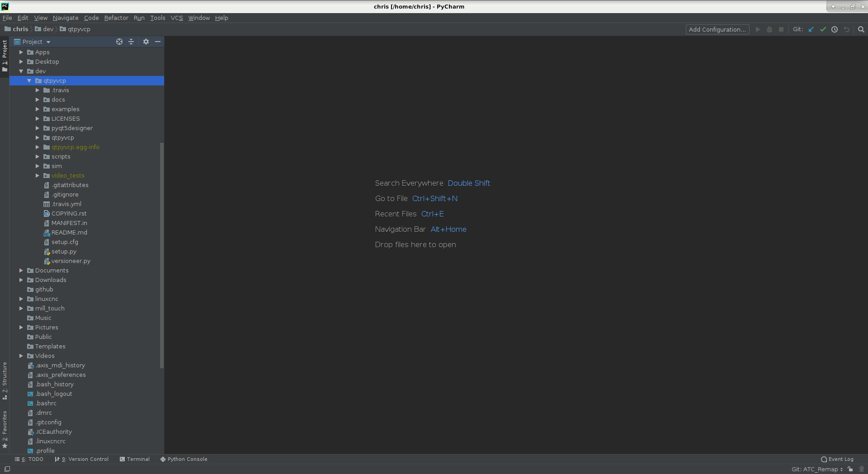Open the Python Console tool window
This screenshot has height=474, width=868.
coord(184,459)
